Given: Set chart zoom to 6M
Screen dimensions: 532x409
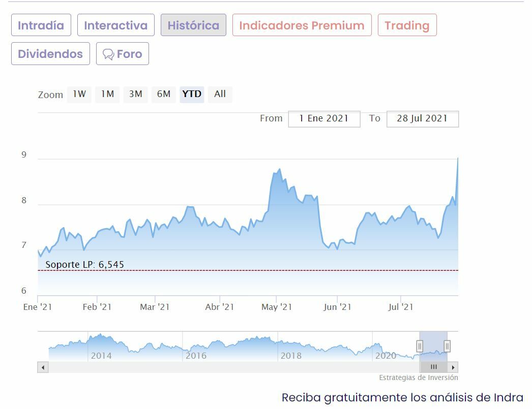Looking at the screenshot, I should 163,94.
